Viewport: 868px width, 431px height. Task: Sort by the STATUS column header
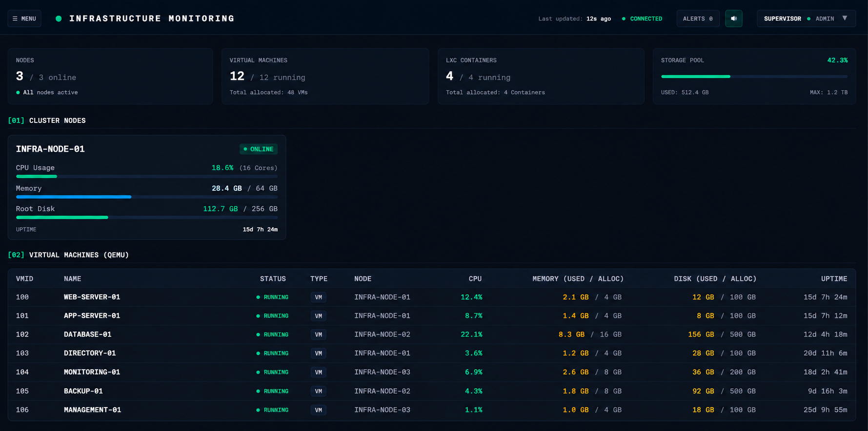click(273, 279)
